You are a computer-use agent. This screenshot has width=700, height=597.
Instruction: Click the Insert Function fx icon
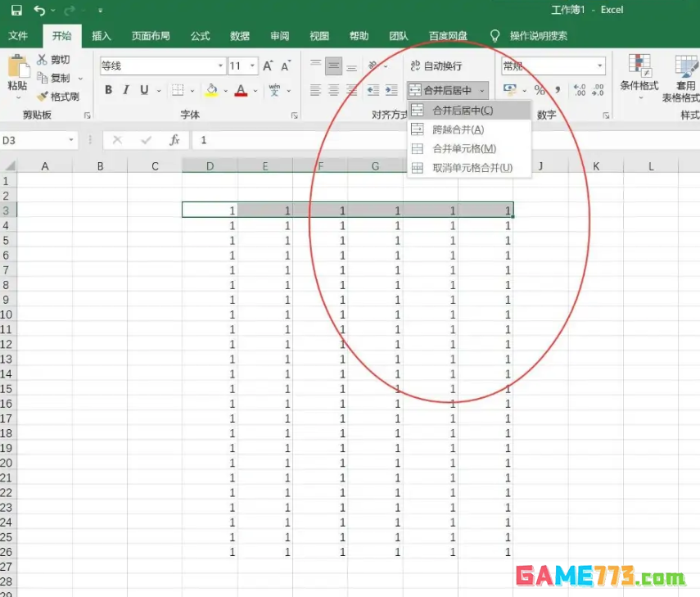pos(174,140)
